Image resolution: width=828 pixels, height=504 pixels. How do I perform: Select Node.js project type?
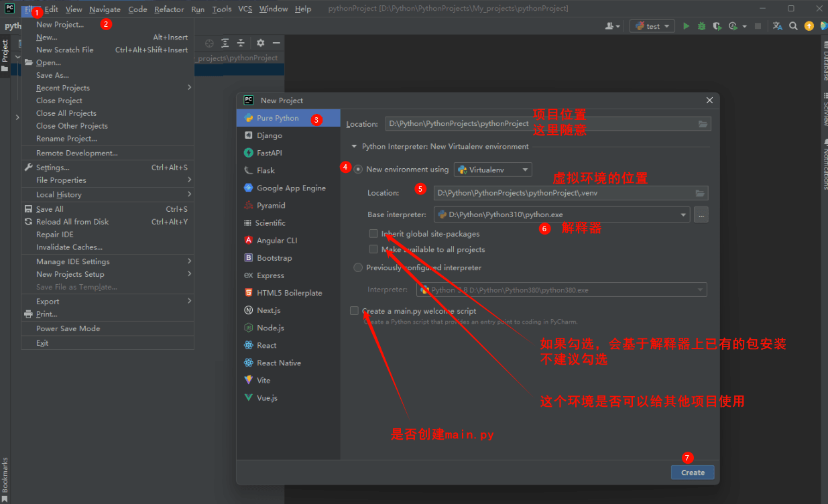(288, 328)
